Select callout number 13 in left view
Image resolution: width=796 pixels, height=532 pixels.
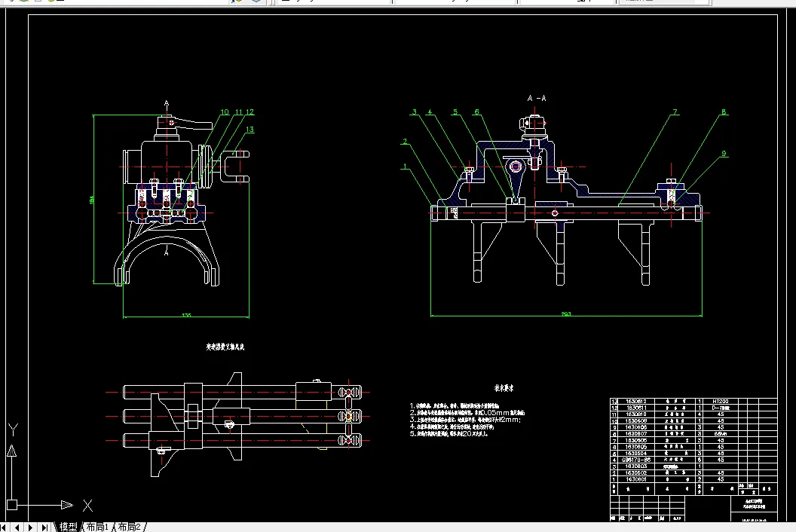click(250, 130)
